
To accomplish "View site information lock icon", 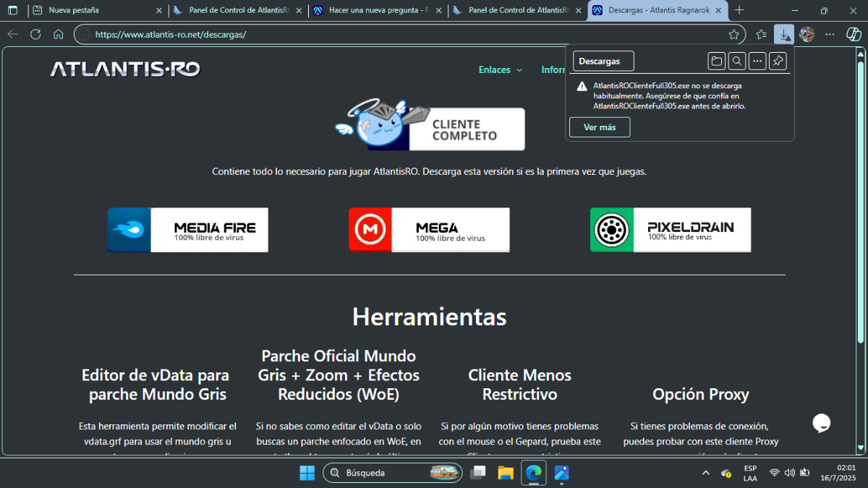I will pos(84,34).
